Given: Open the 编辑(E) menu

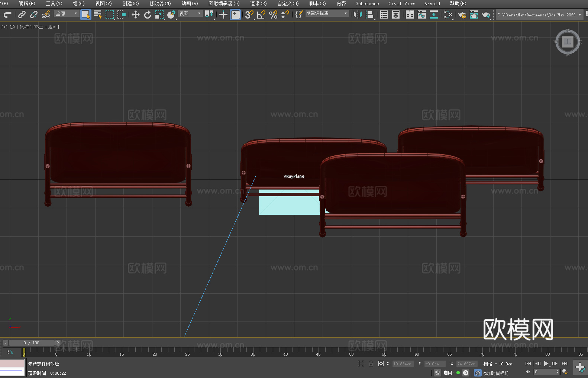Looking at the screenshot, I should (27, 3).
